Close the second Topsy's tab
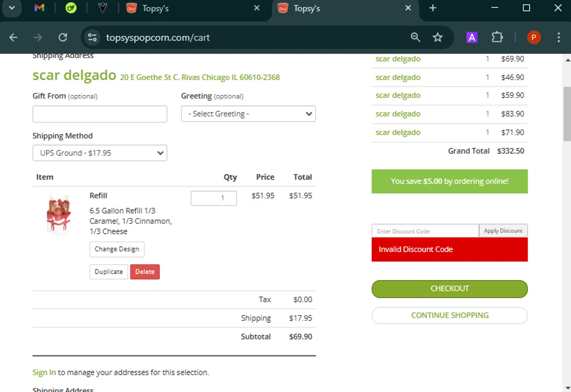The width and height of the screenshot is (571, 392). (408, 8)
